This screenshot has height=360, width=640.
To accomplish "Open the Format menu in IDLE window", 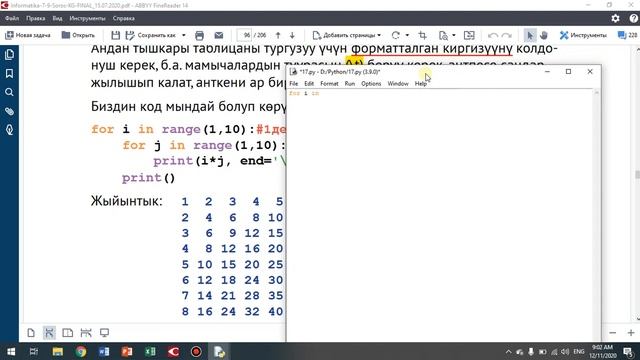I will coord(329,84).
